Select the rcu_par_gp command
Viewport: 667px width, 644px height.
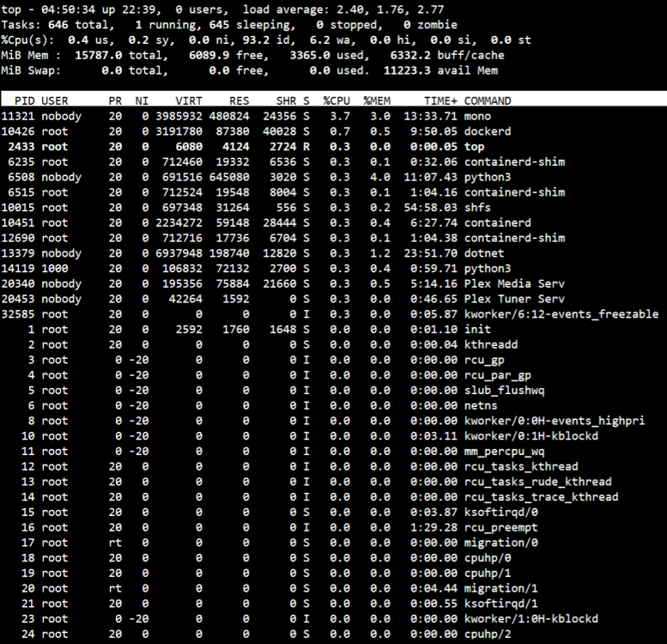(x=498, y=375)
